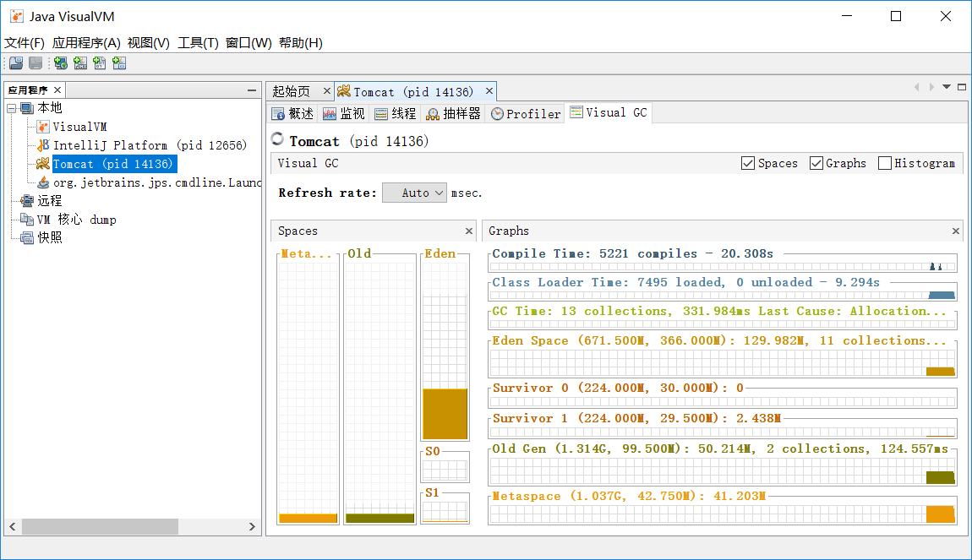Collapse the 本地 tree node

click(11, 108)
